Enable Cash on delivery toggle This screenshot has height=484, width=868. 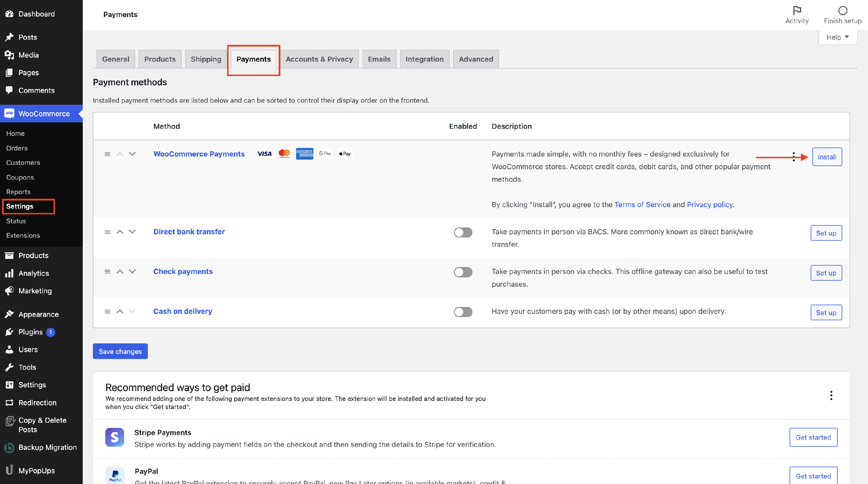click(463, 312)
